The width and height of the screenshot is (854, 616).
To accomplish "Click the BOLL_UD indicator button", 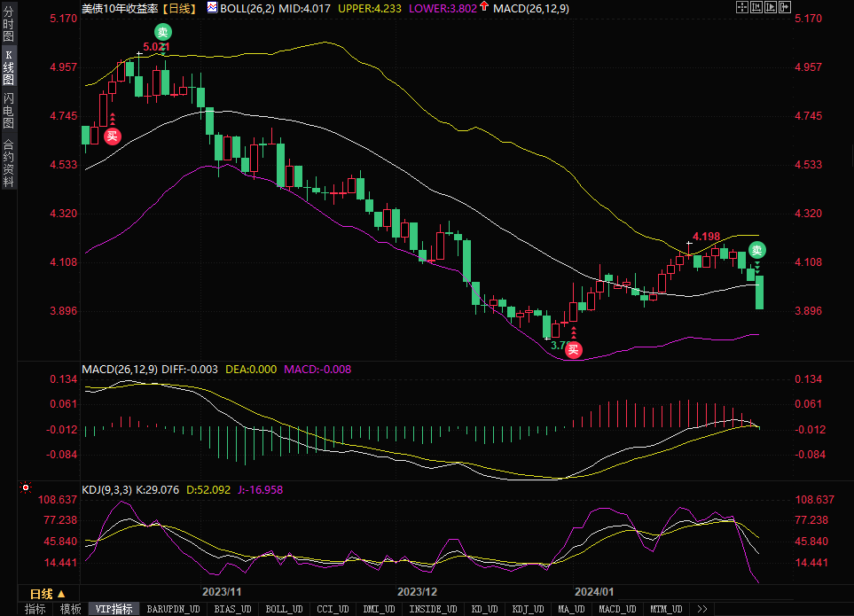I will [284, 609].
